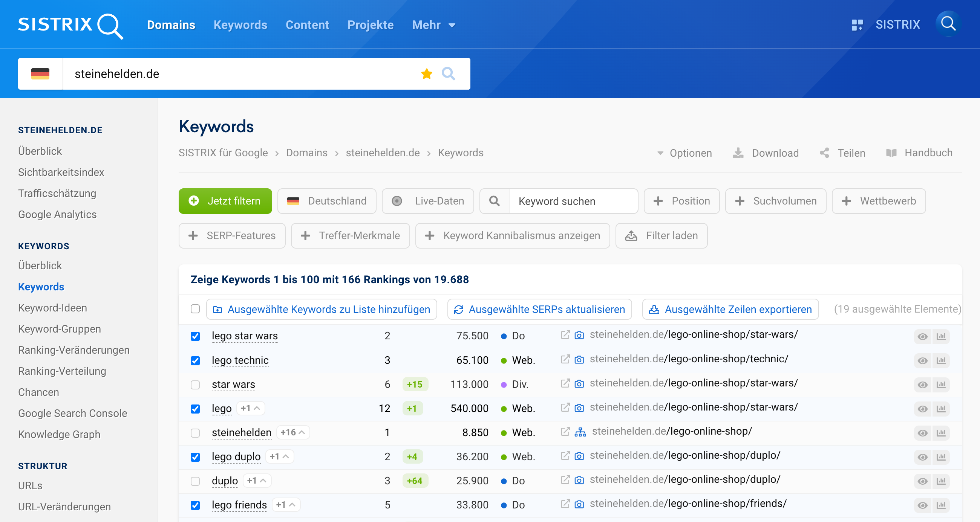Viewport: 980px width, 522px height.
Task: Toggle Keyword Kannibalismus anzeigen
Action: pyautogui.click(x=513, y=236)
